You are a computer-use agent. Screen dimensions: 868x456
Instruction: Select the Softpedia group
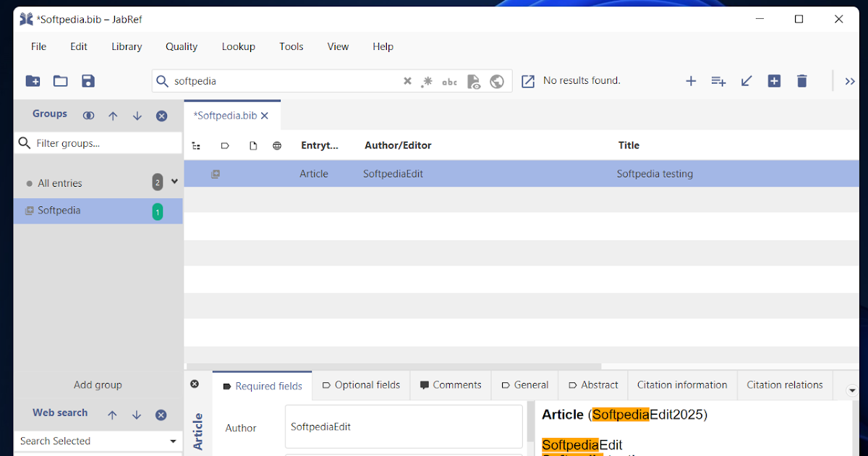point(98,211)
